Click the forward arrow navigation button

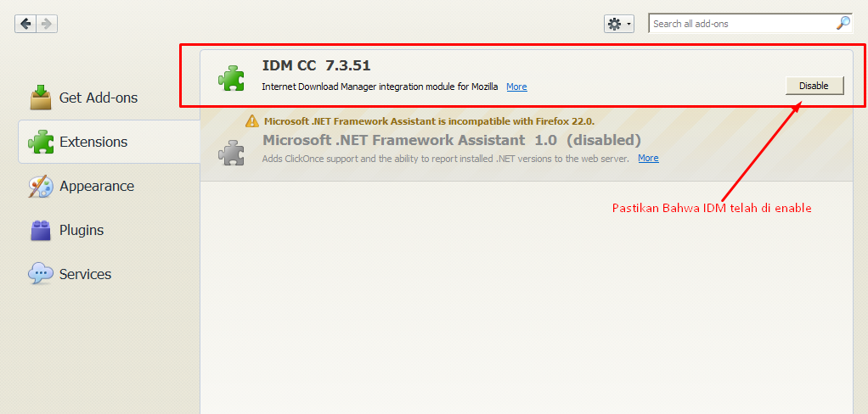pyautogui.click(x=47, y=24)
